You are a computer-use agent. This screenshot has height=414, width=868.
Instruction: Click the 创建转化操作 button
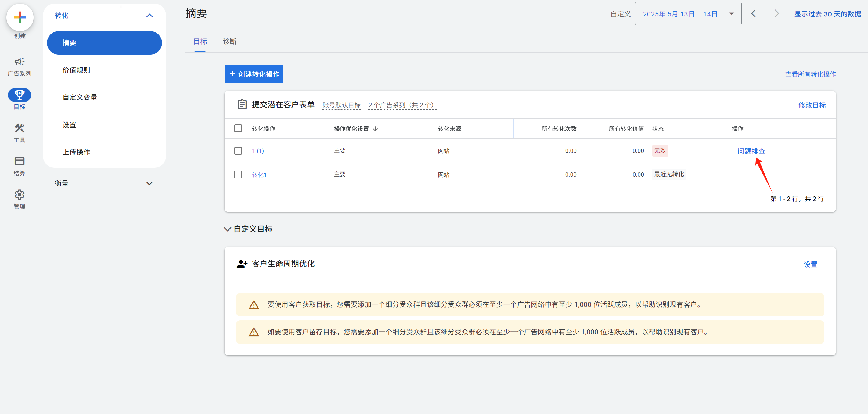click(x=254, y=74)
